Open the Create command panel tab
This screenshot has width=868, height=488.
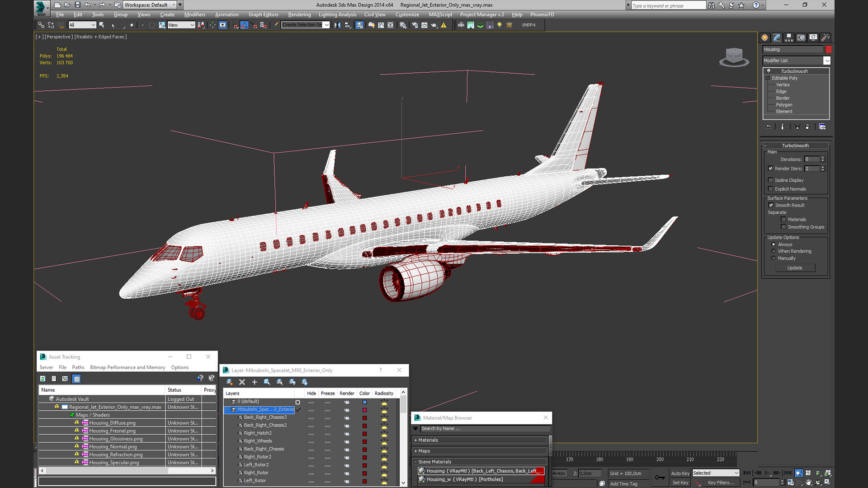point(764,38)
